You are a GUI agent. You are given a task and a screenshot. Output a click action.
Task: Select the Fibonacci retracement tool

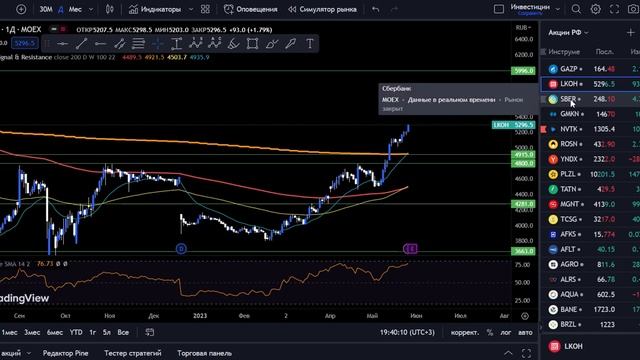coord(138,43)
